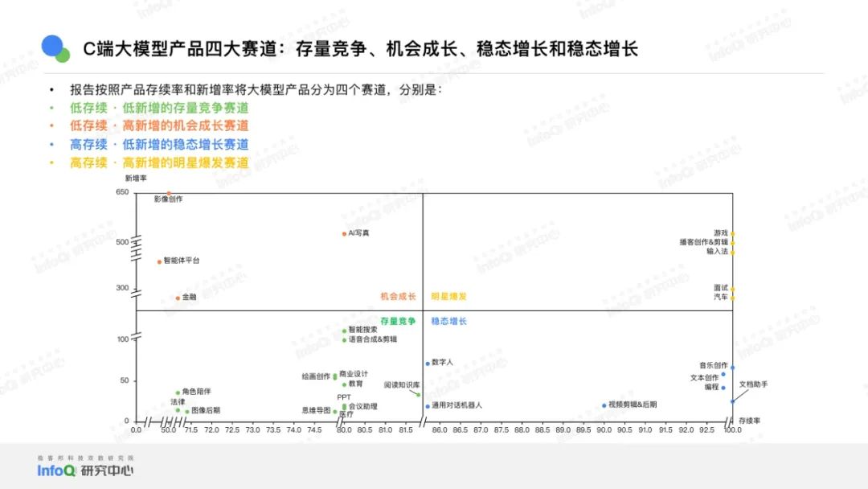Screen dimensions: 868x489
Task: Click the orange 机会成长 quadrant label
Action: (398, 297)
